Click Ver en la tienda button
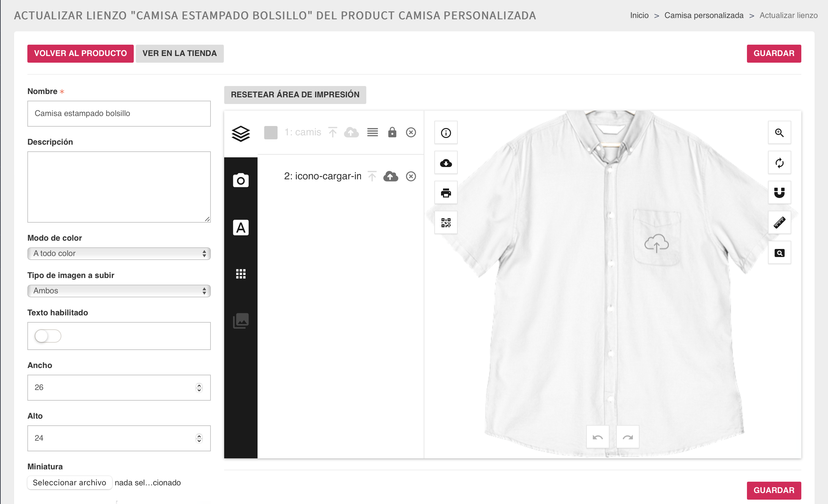Image resolution: width=828 pixels, height=504 pixels. tap(179, 53)
